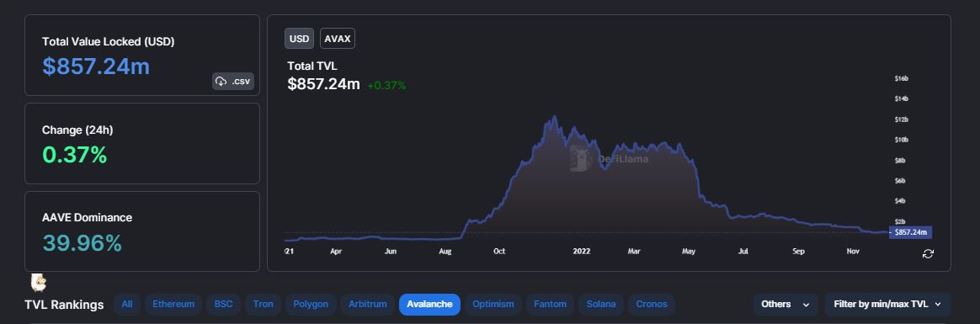Open Filter by min/max TVL dropdown
Image resolution: width=980 pixels, height=324 pixels.
pos(887,304)
